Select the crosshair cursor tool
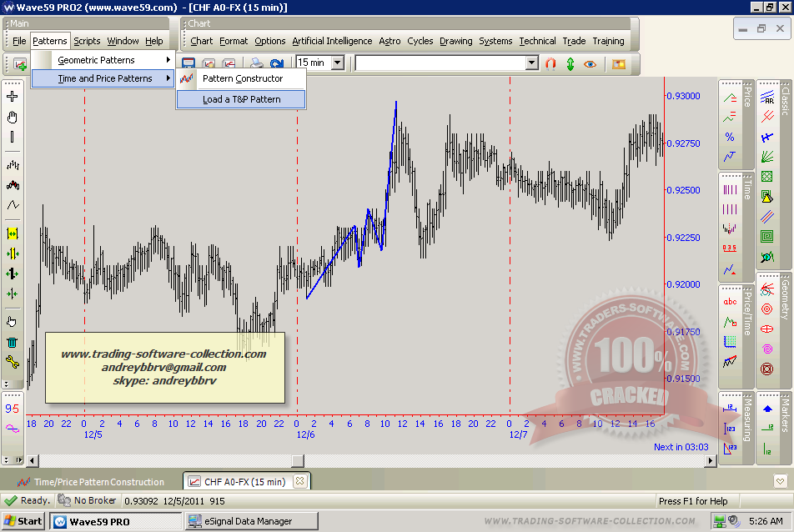Image resolution: width=794 pixels, height=532 pixels. click(x=13, y=97)
